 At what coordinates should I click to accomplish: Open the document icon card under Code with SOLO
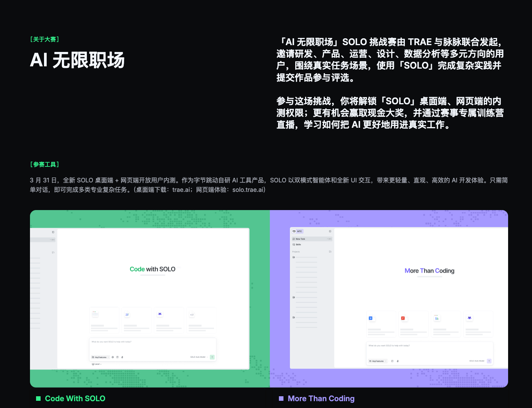(137, 320)
